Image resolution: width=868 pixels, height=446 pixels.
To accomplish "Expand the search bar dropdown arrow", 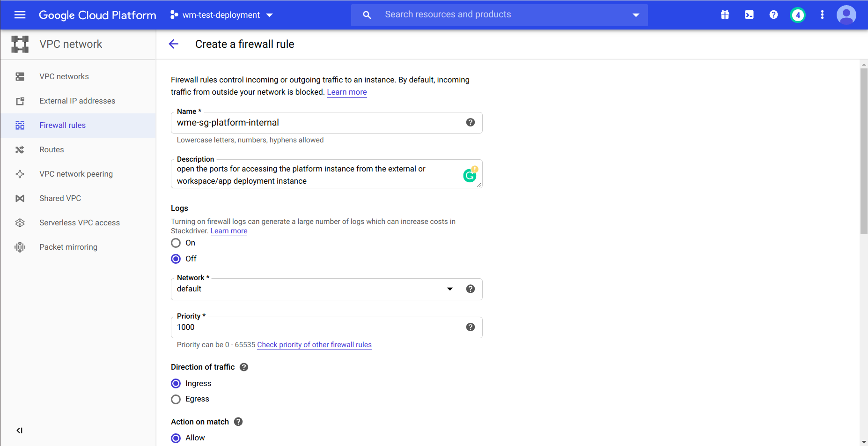I will [x=636, y=15].
